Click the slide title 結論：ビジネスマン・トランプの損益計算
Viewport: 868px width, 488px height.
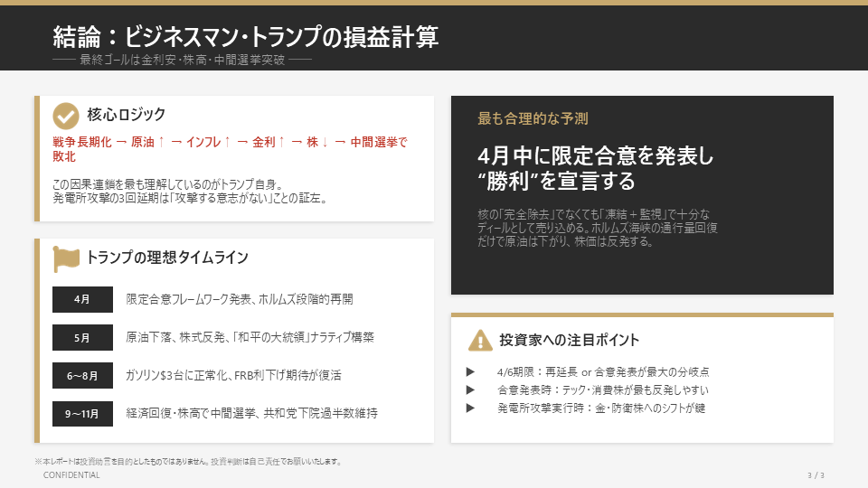coord(246,36)
